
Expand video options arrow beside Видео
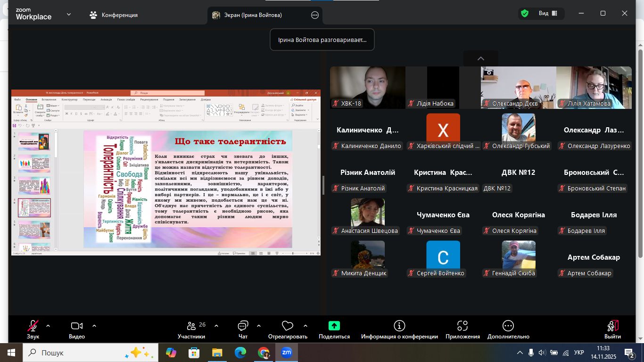(94, 326)
